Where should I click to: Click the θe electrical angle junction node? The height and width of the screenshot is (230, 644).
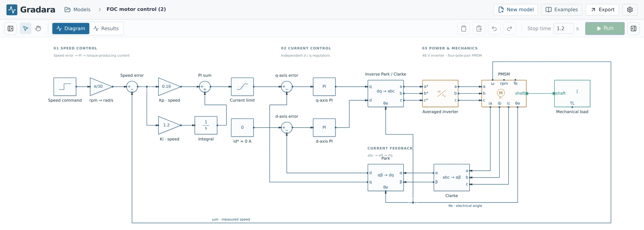click(x=413, y=202)
